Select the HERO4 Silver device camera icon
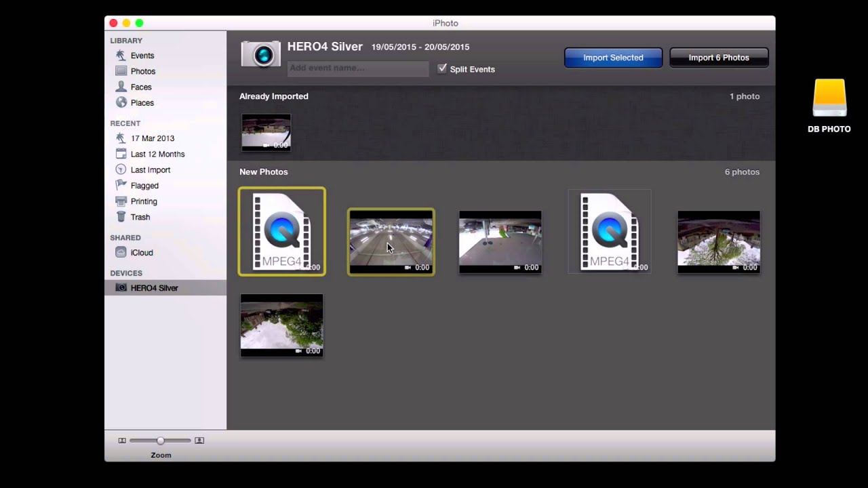 tap(121, 288)
